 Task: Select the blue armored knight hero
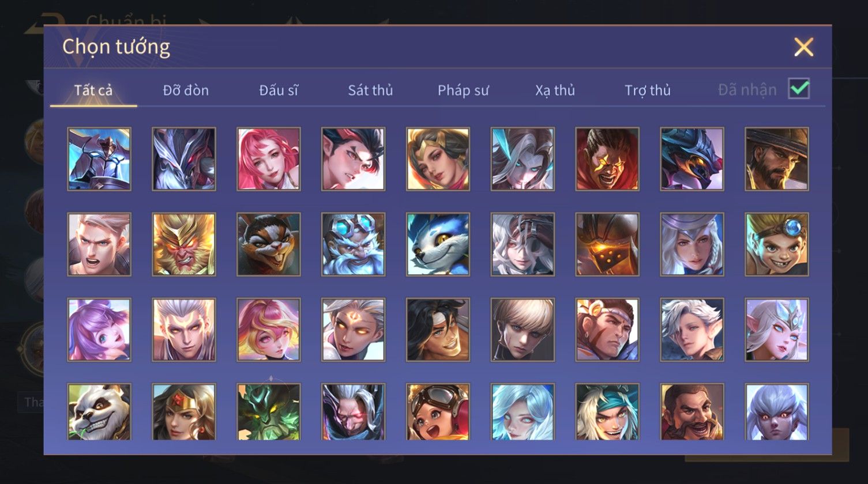tap(99, 159)
